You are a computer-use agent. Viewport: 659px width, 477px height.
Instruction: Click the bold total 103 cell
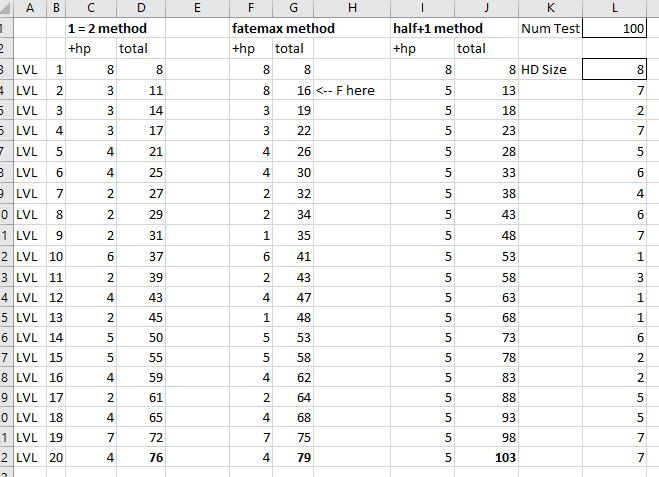tap(486, 457)
